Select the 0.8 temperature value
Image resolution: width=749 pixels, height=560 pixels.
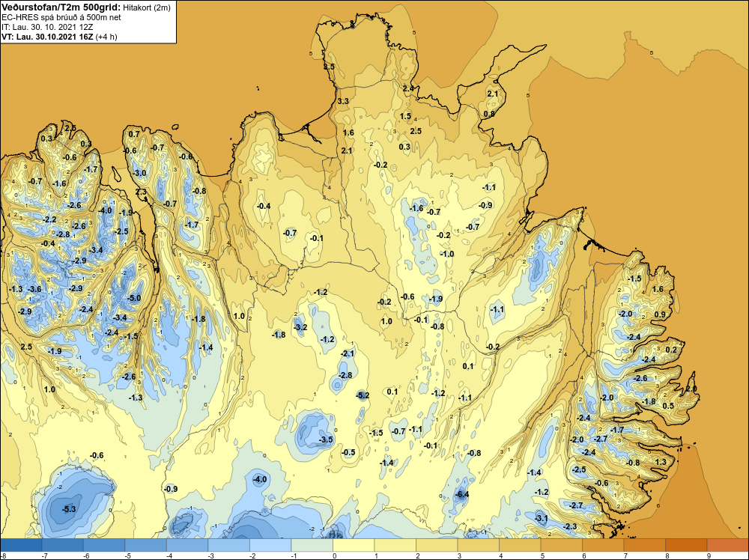(x=489, y=114)
